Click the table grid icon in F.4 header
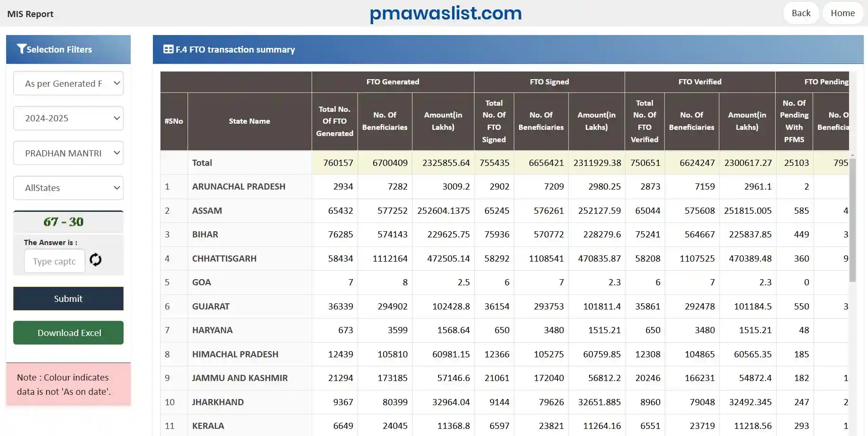 (x=169, y=49)
